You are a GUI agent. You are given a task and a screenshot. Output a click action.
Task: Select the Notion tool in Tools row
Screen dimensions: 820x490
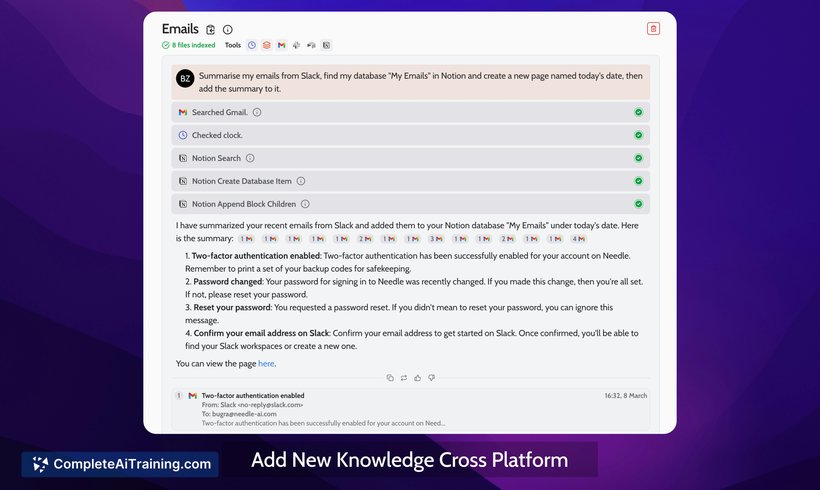point(326,45)
